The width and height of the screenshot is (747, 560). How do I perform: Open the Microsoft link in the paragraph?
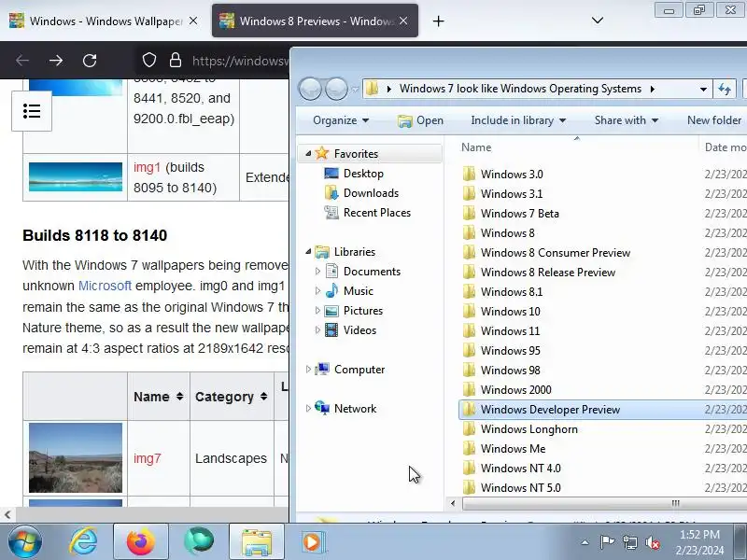pos(105,286)
